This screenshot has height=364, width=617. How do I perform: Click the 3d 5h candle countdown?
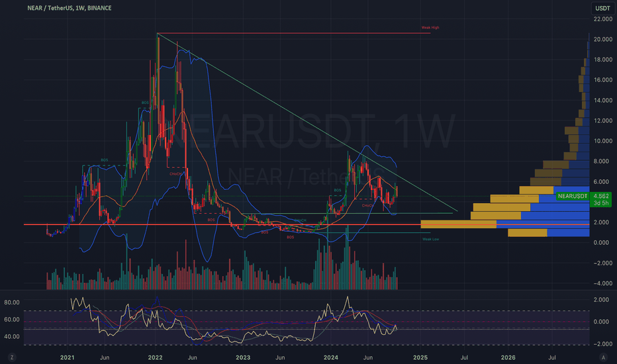pyautogui.click(x=601, y=203)
